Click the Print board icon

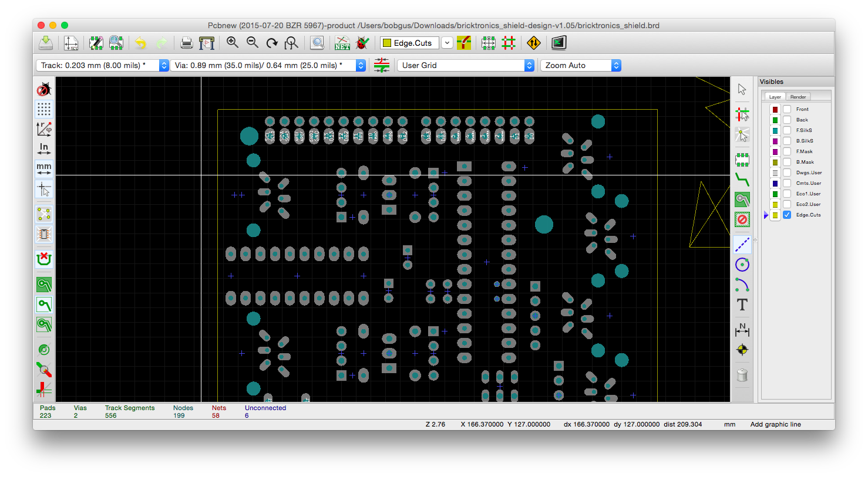tap(186, 43)
